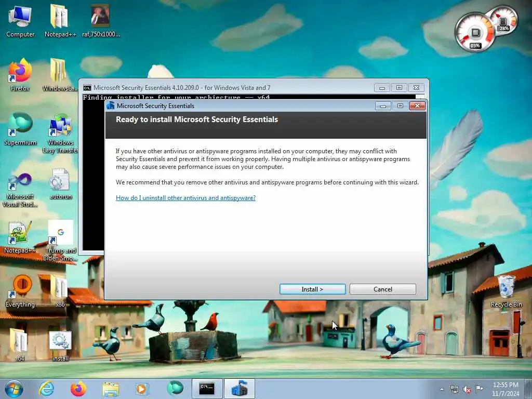Open Windows Media Player from the taskbar
The width and height of the screenshot is (532, 399).
click(x=142, y=389)
